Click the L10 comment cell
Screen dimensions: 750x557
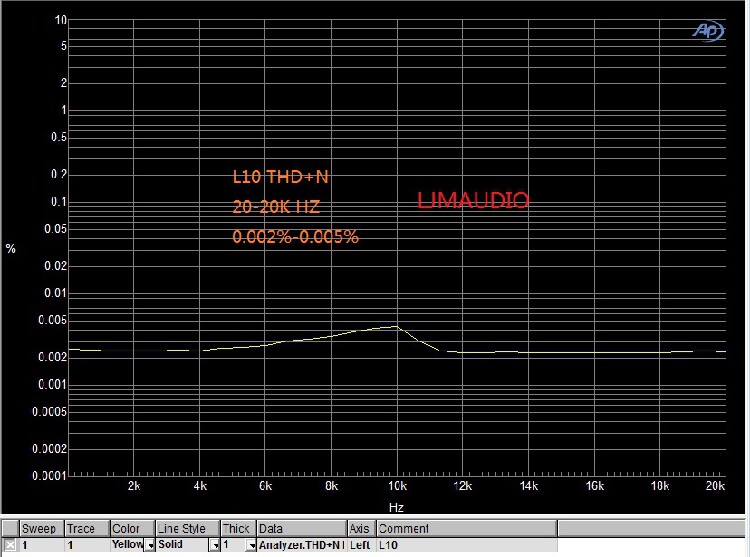point(467,545)
